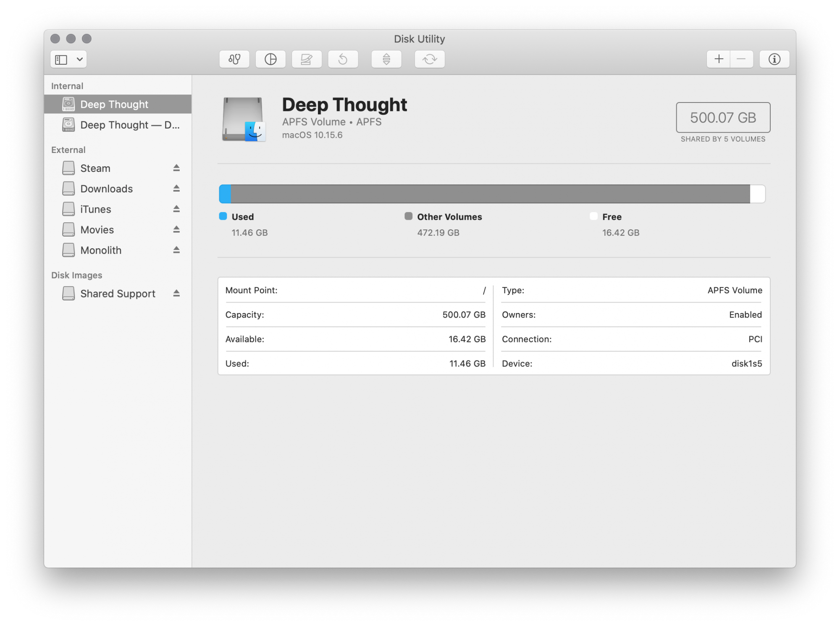840x626 pixels.
Task: Open the View options dropdown chevron
Action: pyautogui.click(x=79, y=59)
